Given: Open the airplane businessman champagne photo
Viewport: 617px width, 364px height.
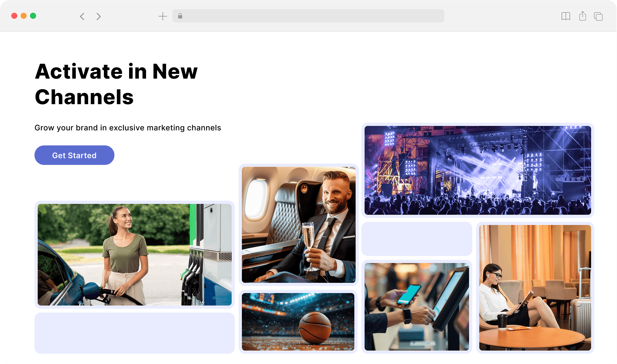Looking at the screenshot, I should coord(298,225).
